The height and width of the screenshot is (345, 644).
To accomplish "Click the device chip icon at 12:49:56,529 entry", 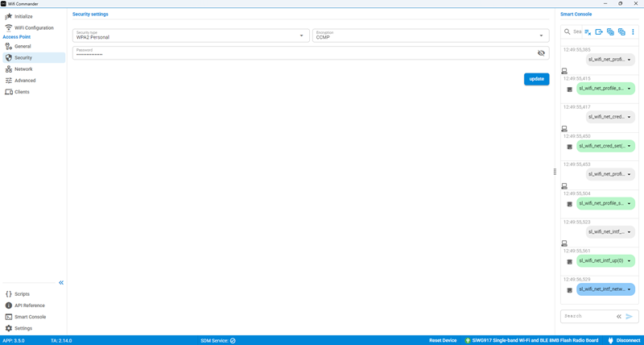I will (x=570, y=290).
